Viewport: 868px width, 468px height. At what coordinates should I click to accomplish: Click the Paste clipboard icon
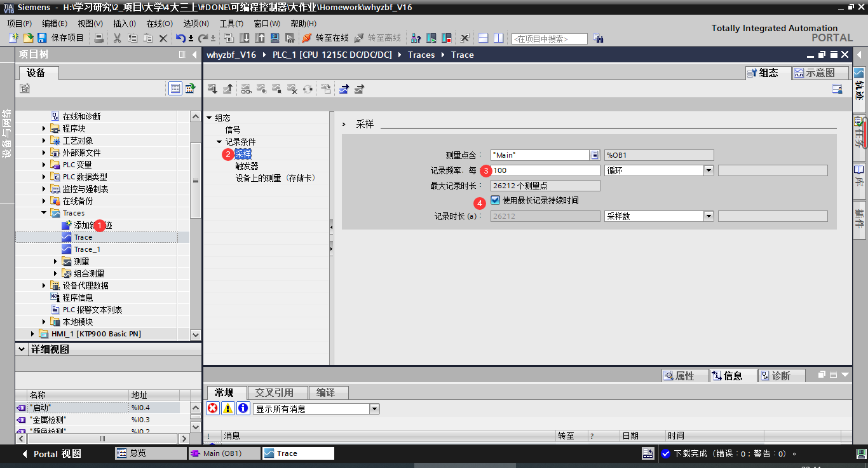coord(147,38)
